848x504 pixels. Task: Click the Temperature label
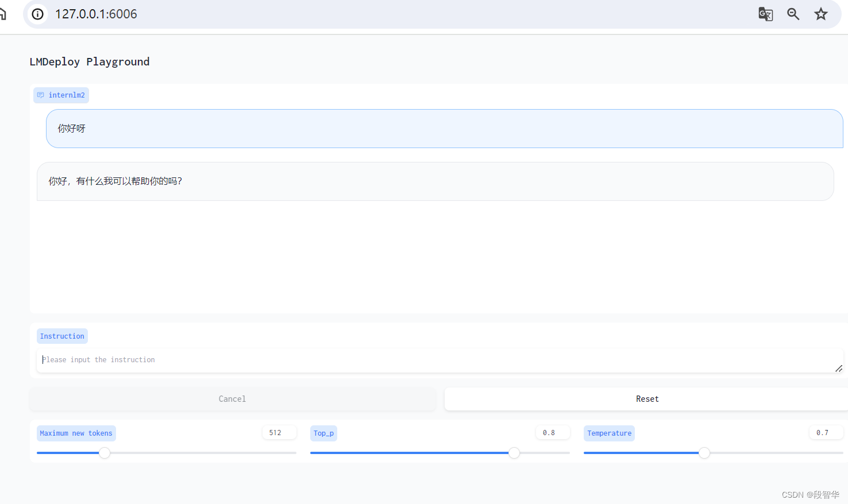pos(609,433)
